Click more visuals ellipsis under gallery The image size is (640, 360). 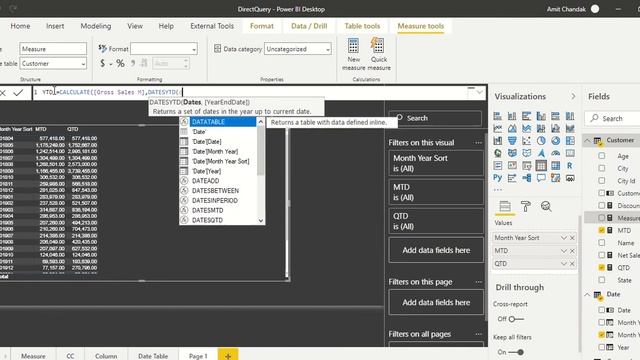pos(498,190)
